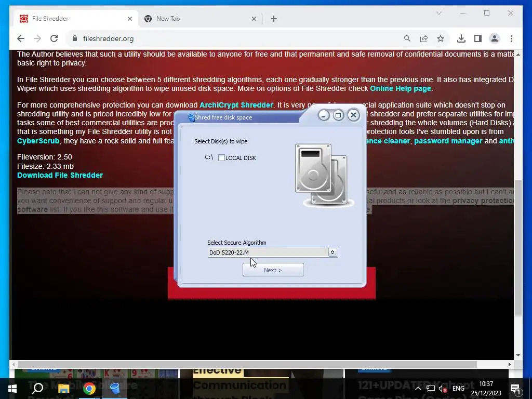The image size is (532, 399).
Task: Open Chrome zoom/search magnifier icon
Action: click(x=407, y=38)
